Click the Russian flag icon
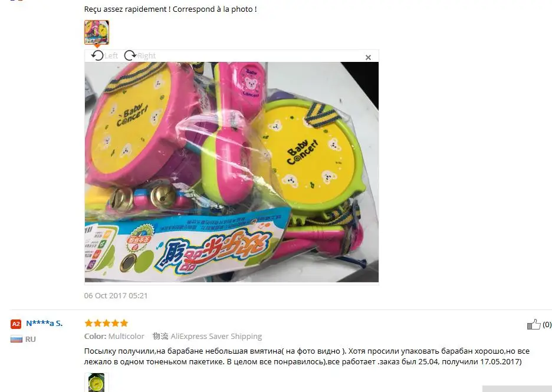 (16, 339)
